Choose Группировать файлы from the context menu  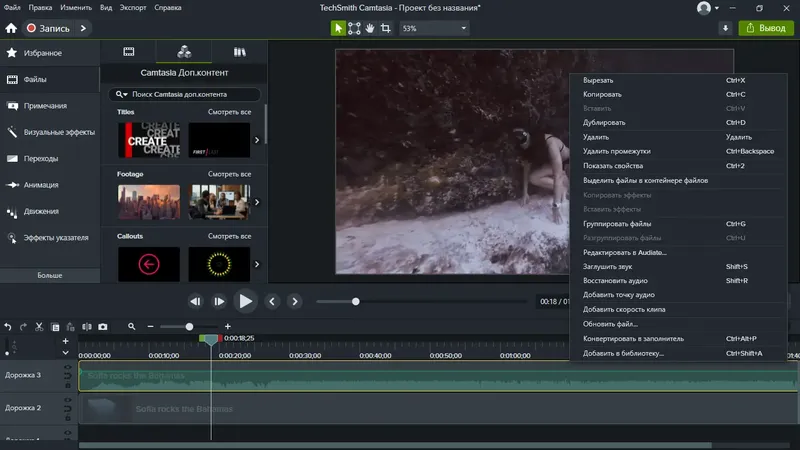pyautogui.click(x=617, y=224)
